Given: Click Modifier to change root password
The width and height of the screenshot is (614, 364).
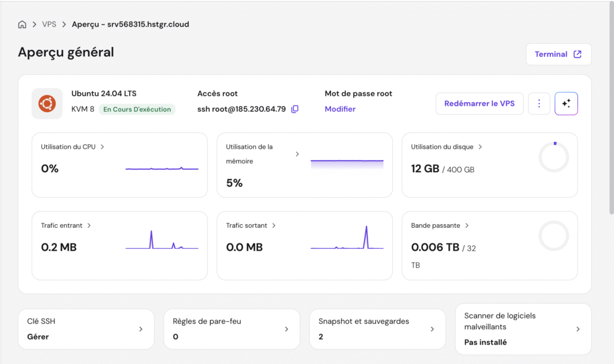Looking at the screenshot, I should (340, 109).
